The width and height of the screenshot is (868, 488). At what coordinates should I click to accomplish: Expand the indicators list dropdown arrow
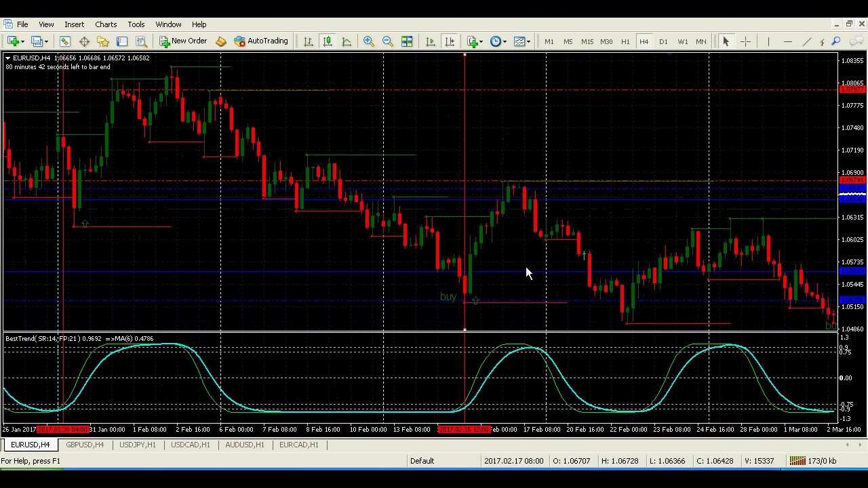pos(481,41)
